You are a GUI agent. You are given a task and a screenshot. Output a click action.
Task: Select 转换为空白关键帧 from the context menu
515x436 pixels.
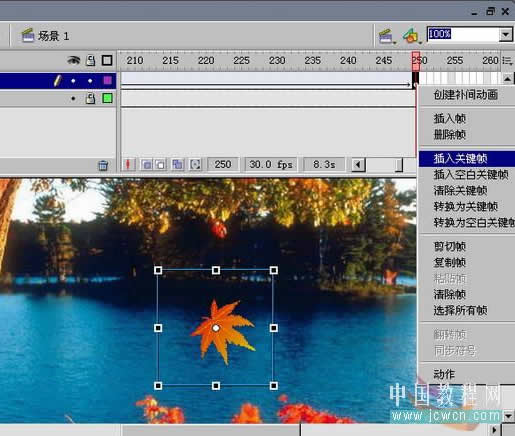tap(474, 222)
